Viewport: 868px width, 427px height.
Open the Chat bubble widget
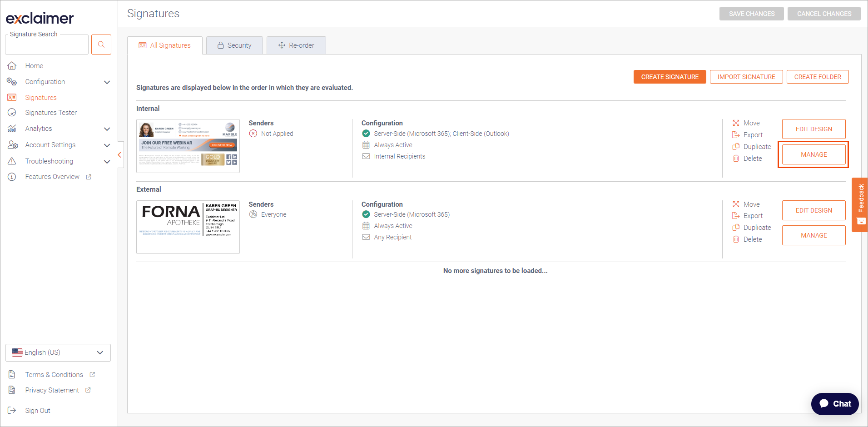834,403
